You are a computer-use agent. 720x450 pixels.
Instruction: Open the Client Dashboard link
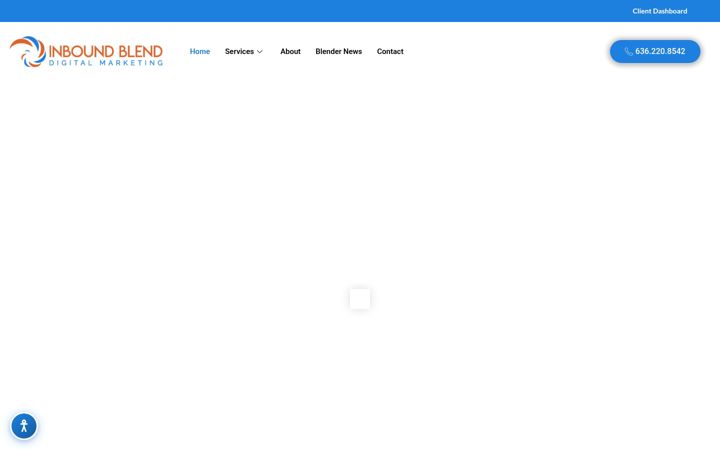tap(659, 11)
